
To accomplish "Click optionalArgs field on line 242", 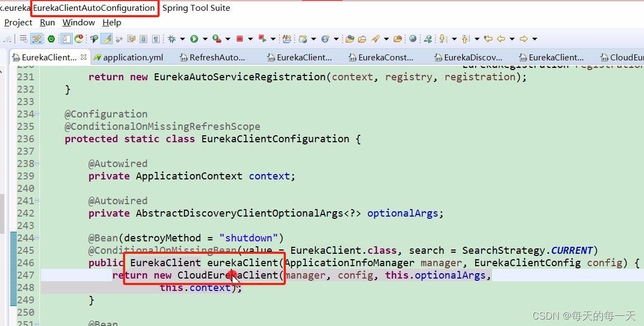I will pyautogui.click(x=402, y=213).
